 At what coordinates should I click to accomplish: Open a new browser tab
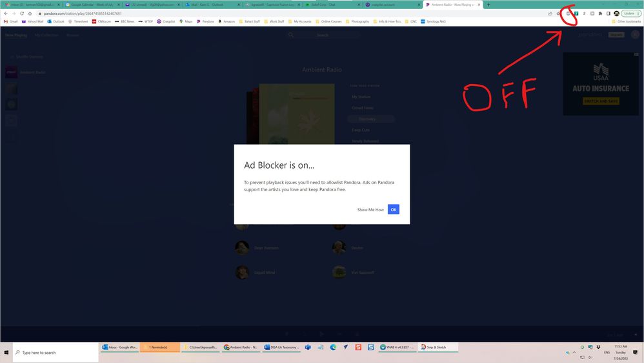pyautogui.click(x=488, y=5)
